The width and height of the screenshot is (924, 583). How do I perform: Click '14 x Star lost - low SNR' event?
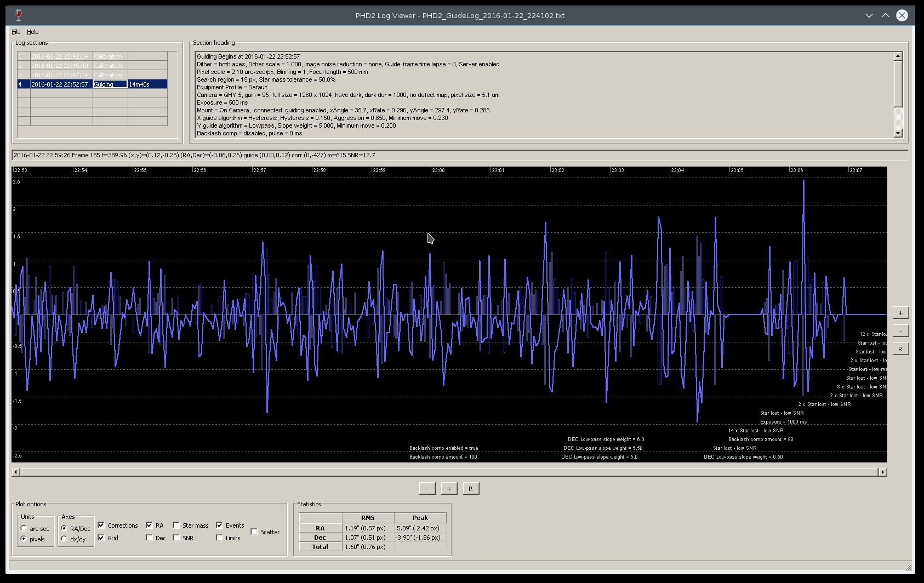[x=756, y=431]
